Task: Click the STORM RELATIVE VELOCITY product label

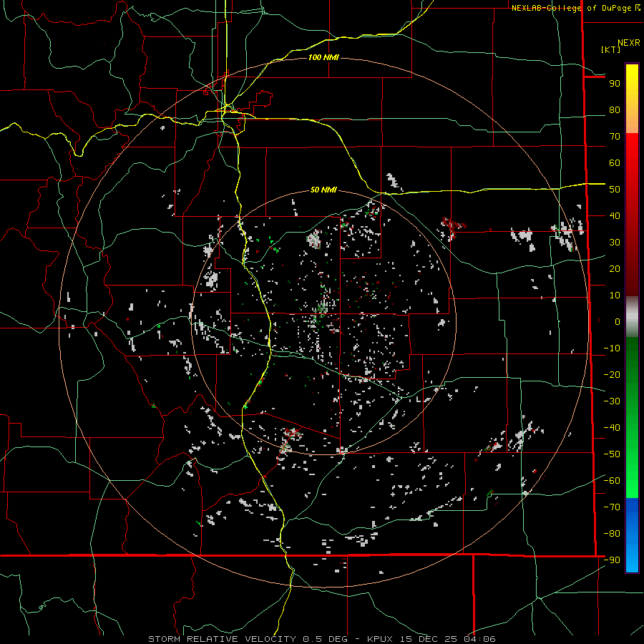Action: (223, 639)
